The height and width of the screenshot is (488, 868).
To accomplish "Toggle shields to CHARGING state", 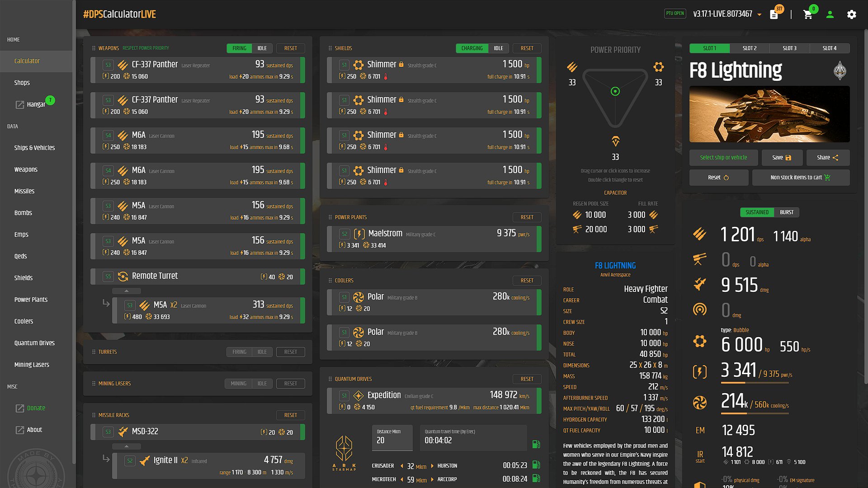I will coord(472,48).
